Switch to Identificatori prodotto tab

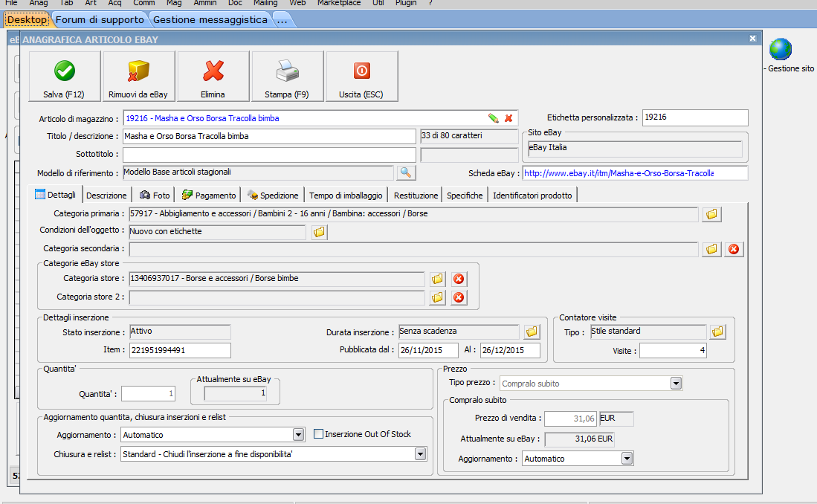click(532, 196)
